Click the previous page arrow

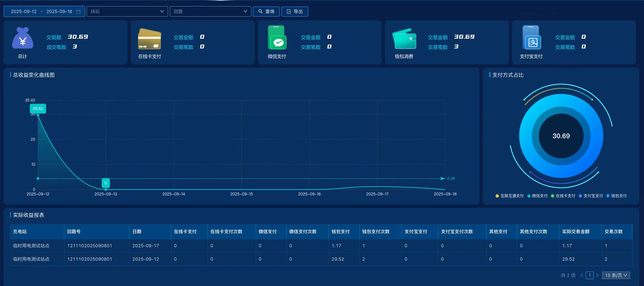coord(582,276)
